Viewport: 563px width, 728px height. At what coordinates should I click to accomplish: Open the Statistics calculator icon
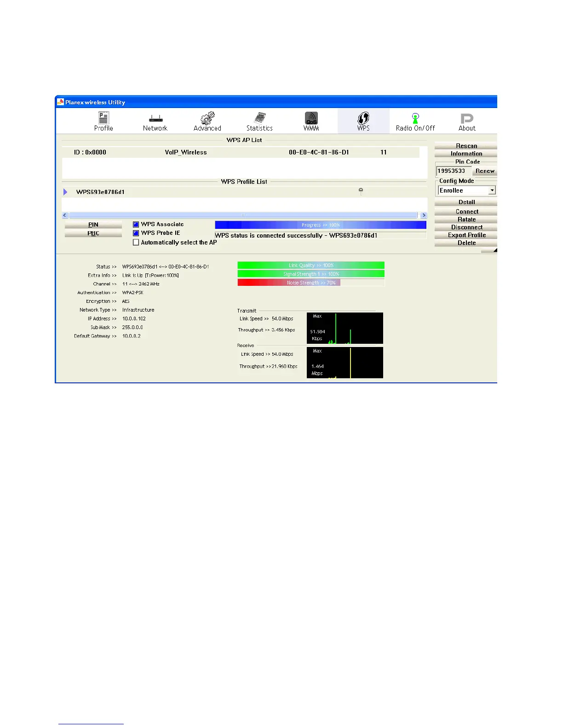tap(260, 118)
